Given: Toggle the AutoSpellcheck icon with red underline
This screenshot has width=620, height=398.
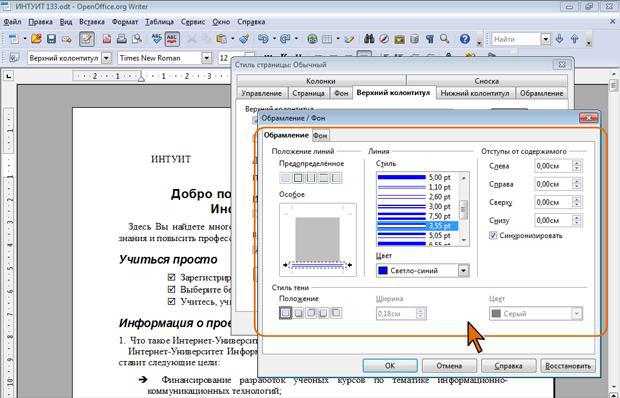Looking at the screenshot, I should click(x=172, y=39).
